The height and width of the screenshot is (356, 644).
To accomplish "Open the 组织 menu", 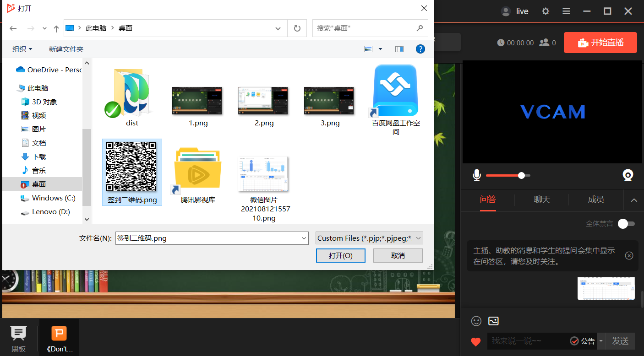I will coord(22,49).
